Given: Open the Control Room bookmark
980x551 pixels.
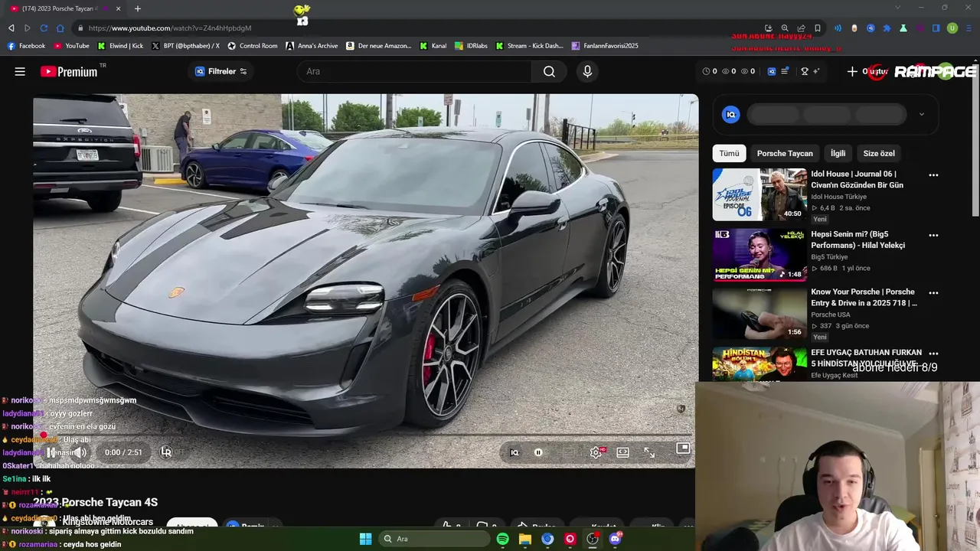Looking at the screenshot, I should coord(253,46).
